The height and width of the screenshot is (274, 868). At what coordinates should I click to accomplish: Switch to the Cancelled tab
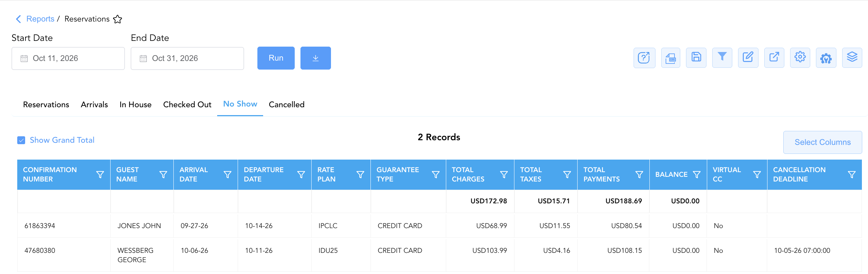point(286,104)
